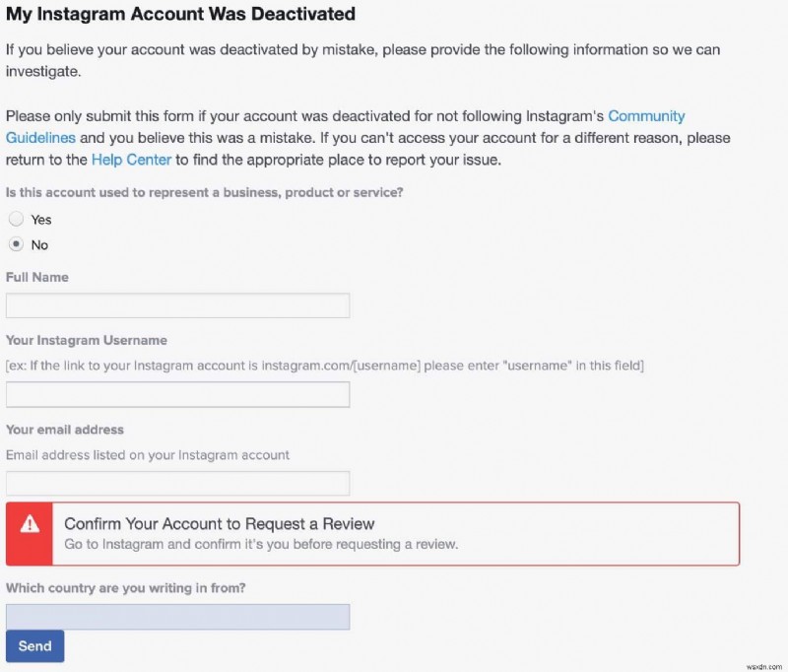Select the "Yes" radio button
The image size is (788, 672).
tap(16, 219)
